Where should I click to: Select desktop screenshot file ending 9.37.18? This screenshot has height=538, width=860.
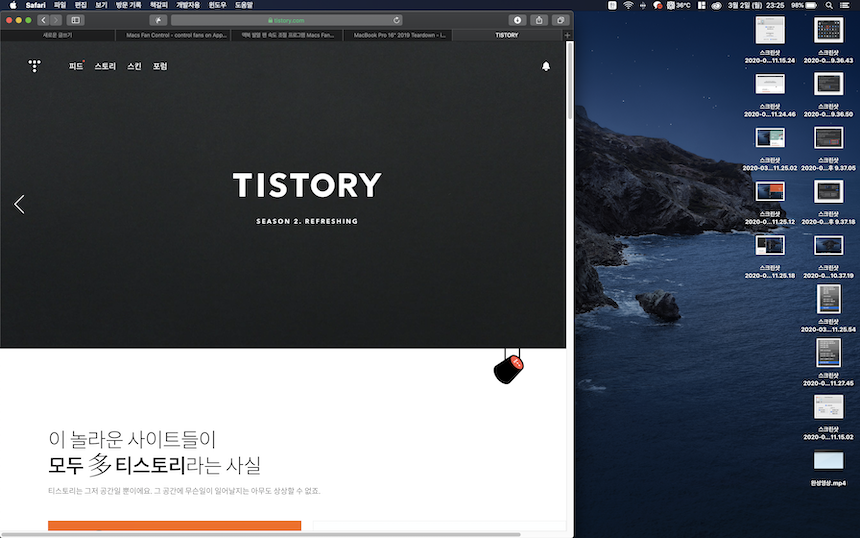coord(828,202)
